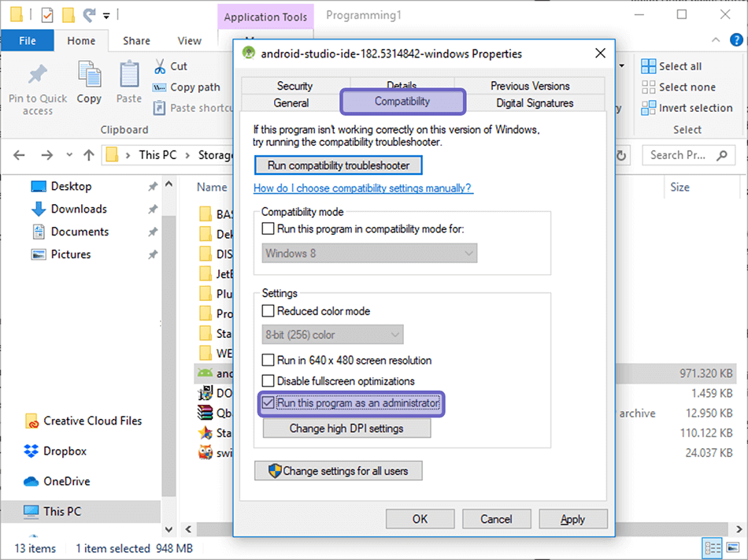Click the Paste shortcut icon

point(159,108)
